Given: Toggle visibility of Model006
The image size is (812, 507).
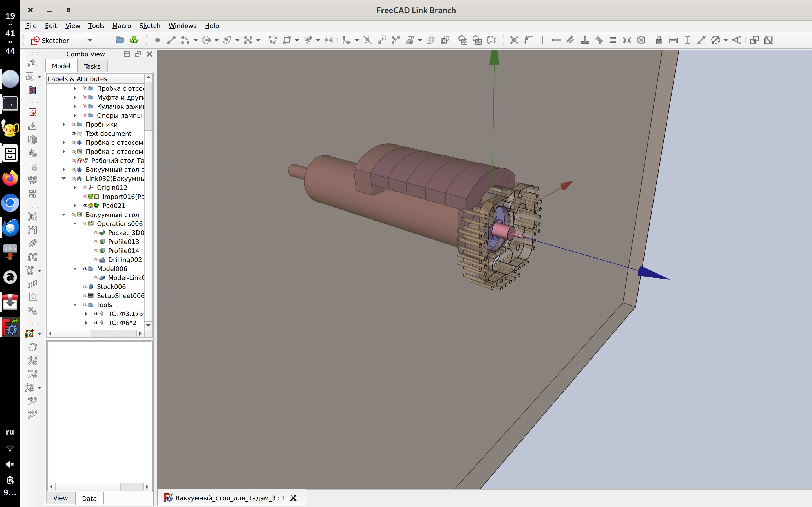Looking at the screenshot, I should (85, 269).
